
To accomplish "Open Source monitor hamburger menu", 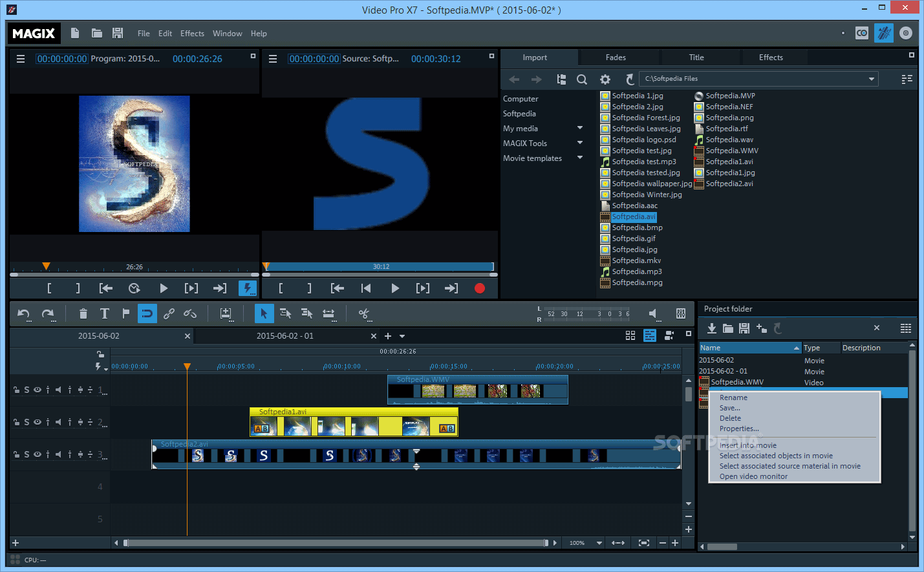I will tap(273, 59).
